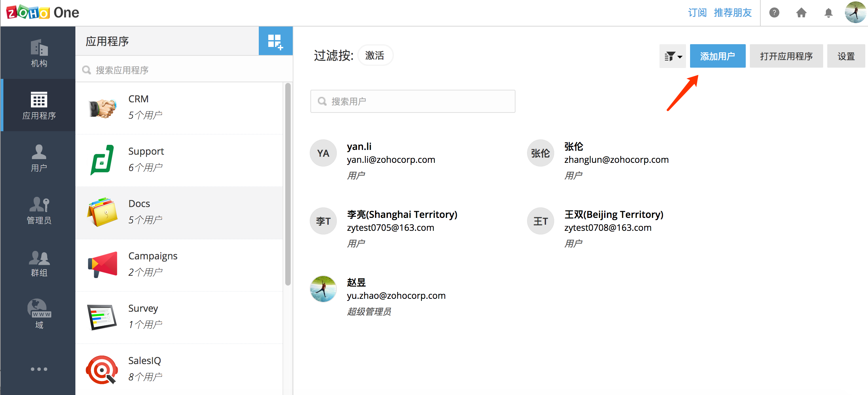Open the help question mark icon
This screenshot has height=395, width=868.
[774, 13]
